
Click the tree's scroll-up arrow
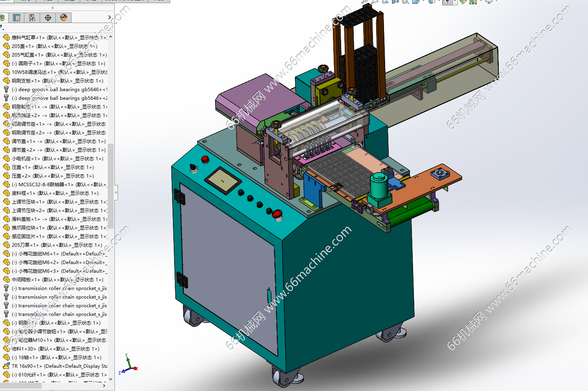point(110,37)
